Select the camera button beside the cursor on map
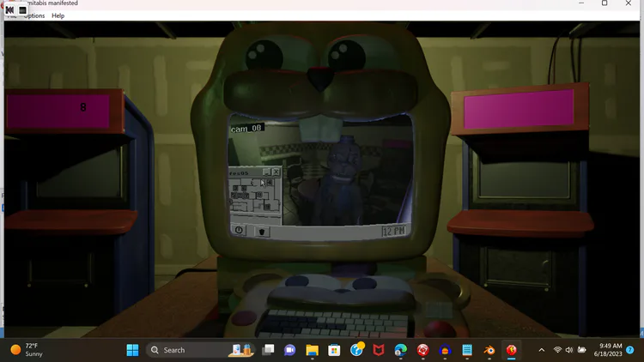The height and width of the screenshot is (362, 644). click(x=270, y=182)
